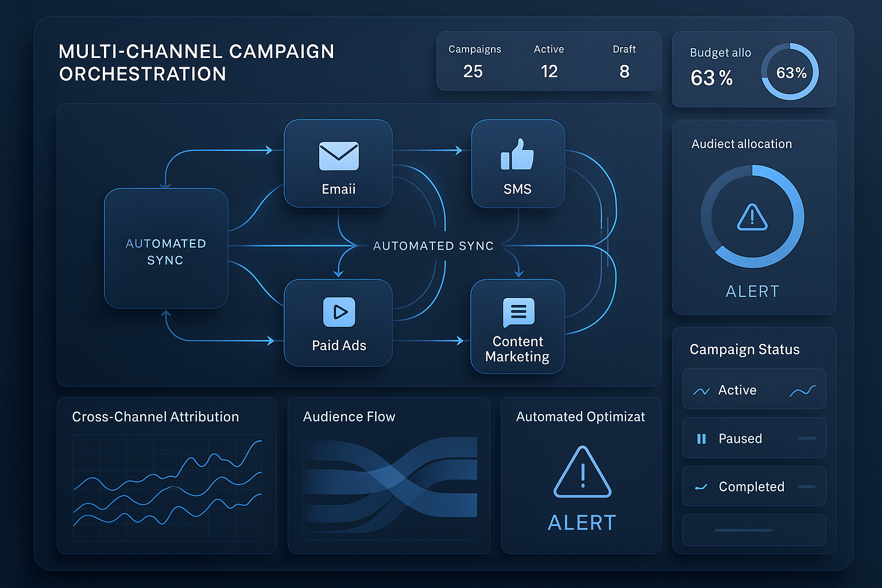Click the Email envelope icon
The height and width of the screenshot is (588, 882).
point(339,156)
